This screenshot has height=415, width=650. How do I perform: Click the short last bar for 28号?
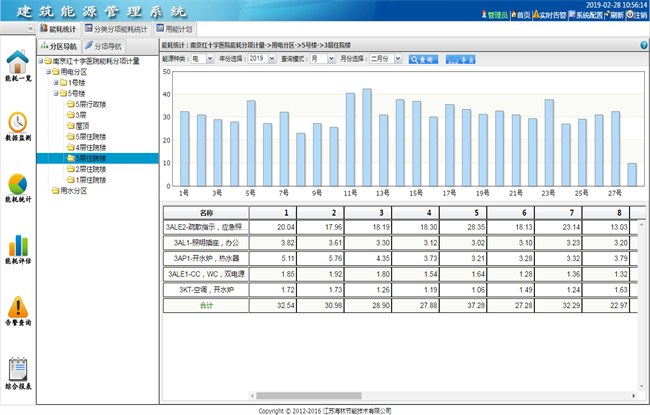[x=632, y=175]
